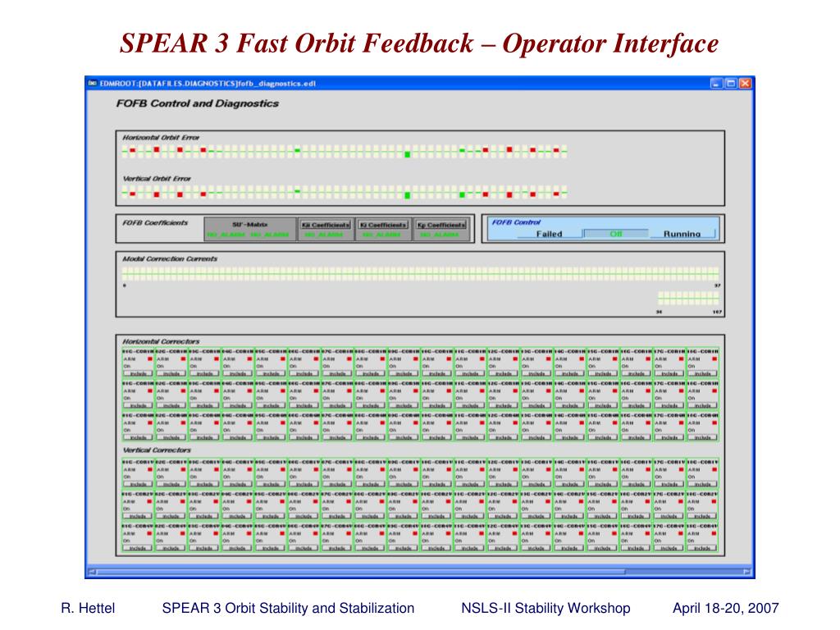The image size is (840, 630).
Task: Set FOFB Control to Off
Action: (615, 234)
